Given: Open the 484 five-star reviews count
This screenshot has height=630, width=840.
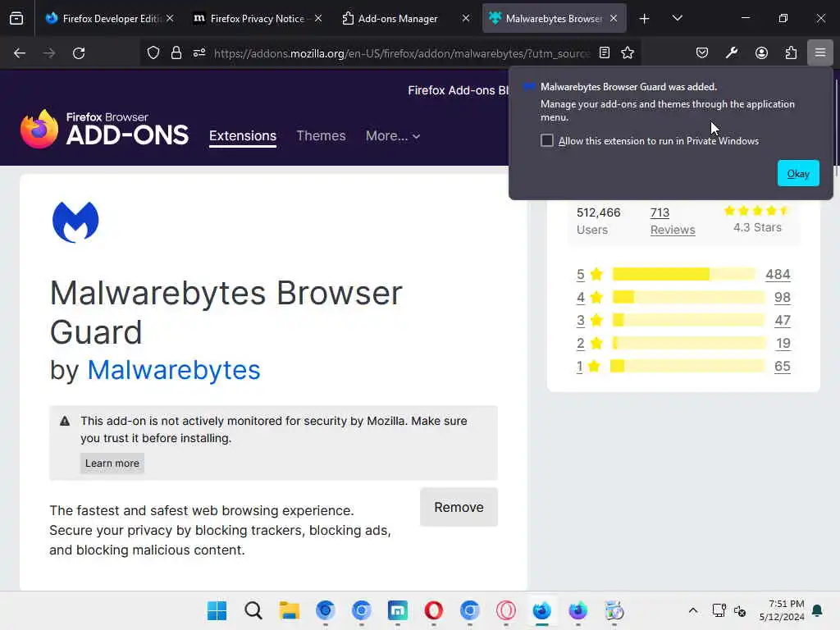Looking at the screenshot, I should [778, 274].
